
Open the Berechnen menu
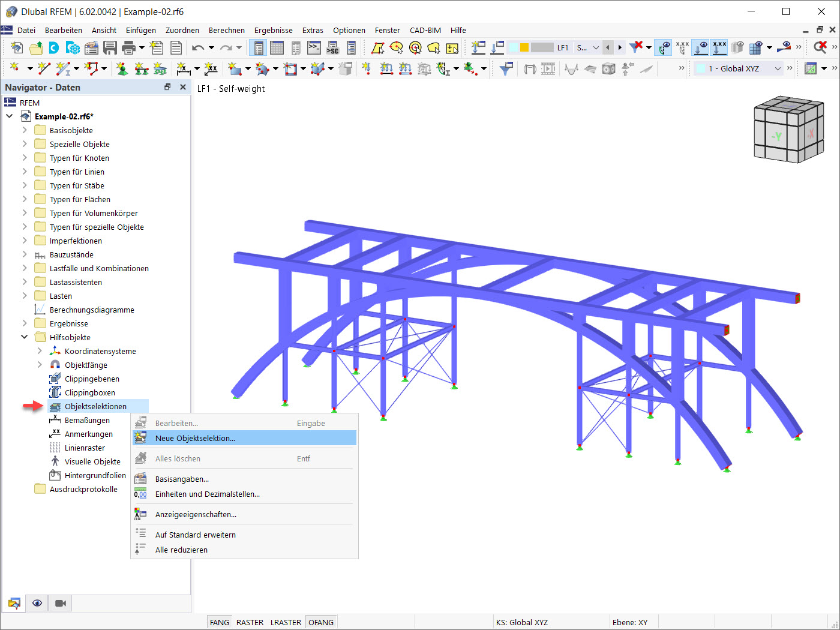[x=226, y=30]
